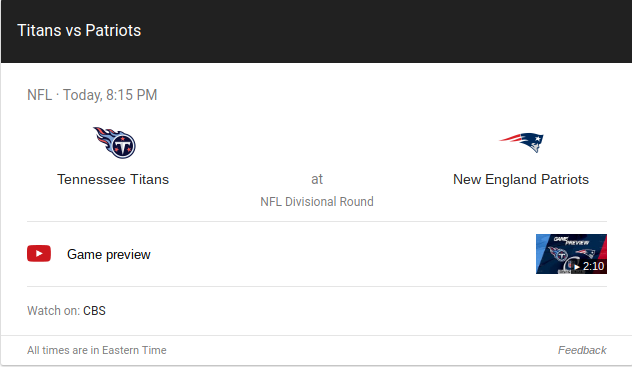Screen dimensions: 632x367
Task: Click the Patriots logo inside the video thumbnail
Action: pyautogui.click(x=585, y=253)
